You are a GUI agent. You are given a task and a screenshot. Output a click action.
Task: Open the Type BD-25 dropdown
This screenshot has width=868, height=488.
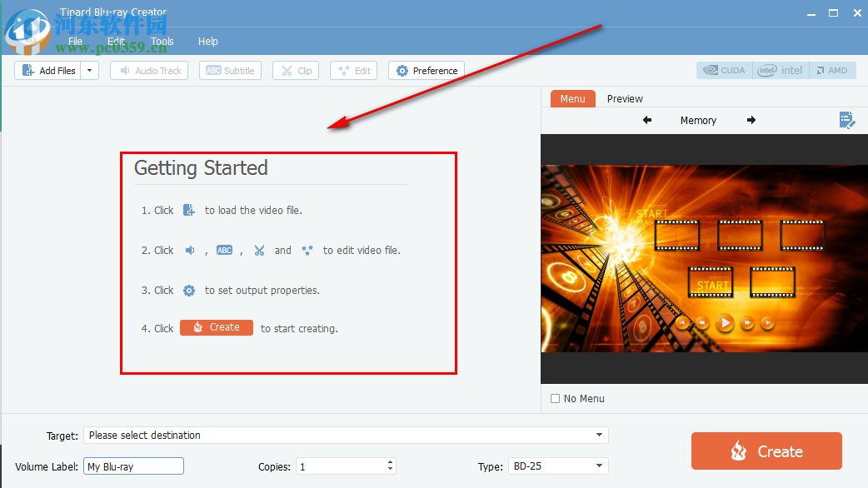(x=558, y=466)
